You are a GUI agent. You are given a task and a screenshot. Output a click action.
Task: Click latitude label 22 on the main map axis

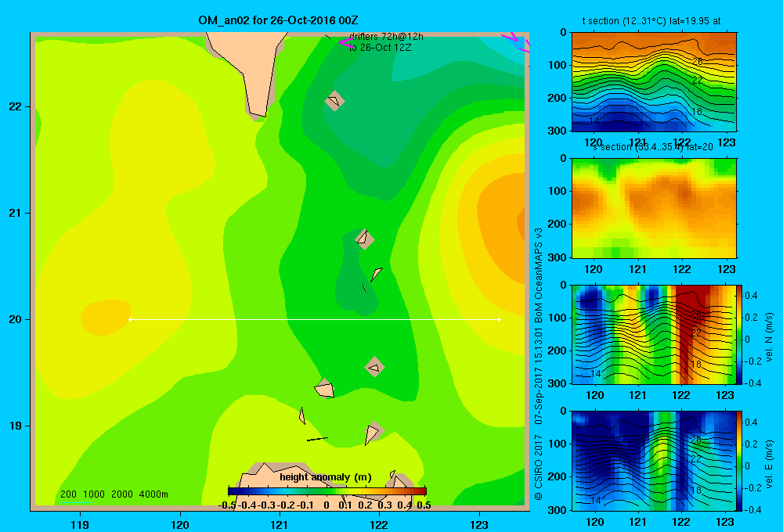tap(15, 106)
